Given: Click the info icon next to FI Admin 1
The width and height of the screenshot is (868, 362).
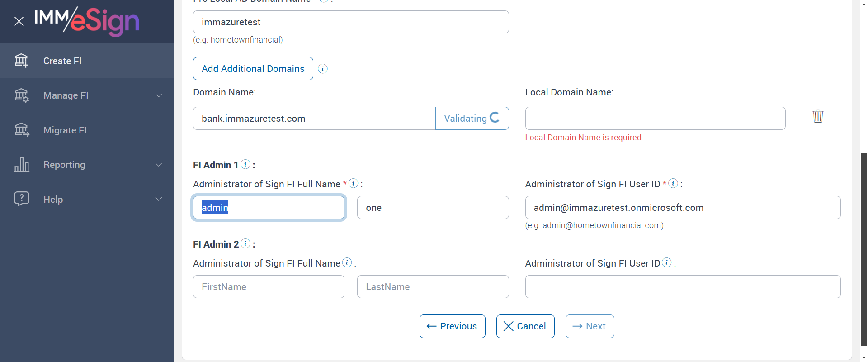Looking at the screenshot, I should click(x=245, y=164).
